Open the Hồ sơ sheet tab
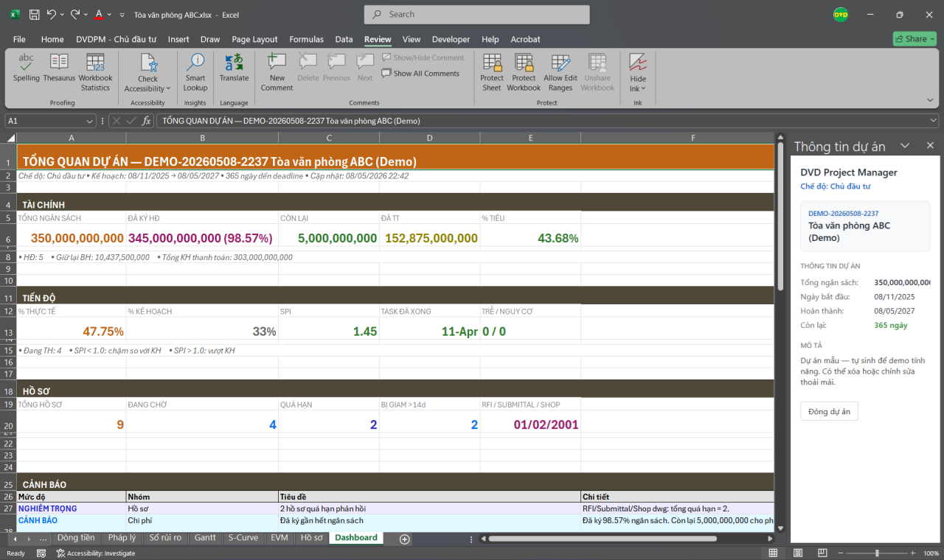This screenshot has width=944, height=560. (311, 538)
